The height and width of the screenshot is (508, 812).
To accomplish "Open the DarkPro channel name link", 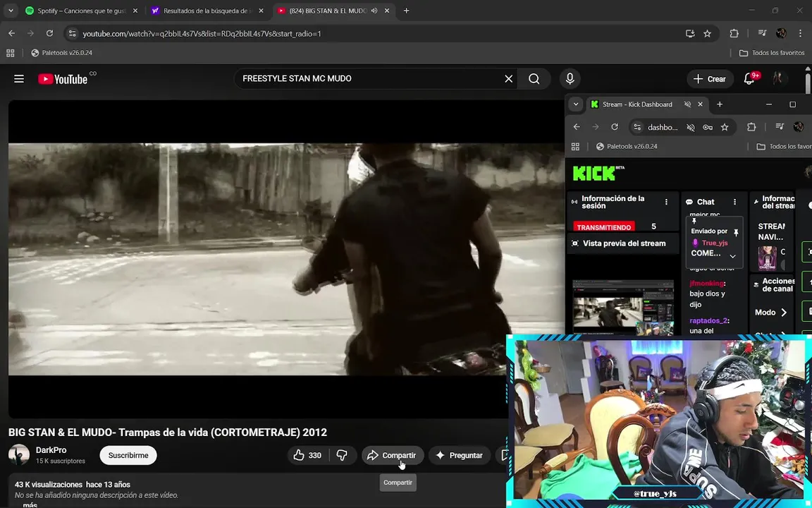I will click(51, 450).
